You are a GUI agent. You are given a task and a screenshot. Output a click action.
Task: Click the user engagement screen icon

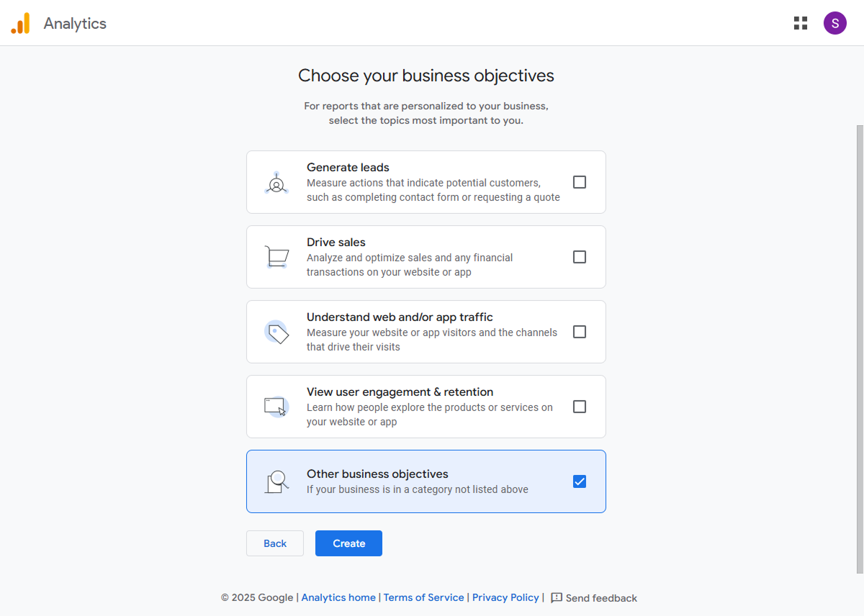277,407
